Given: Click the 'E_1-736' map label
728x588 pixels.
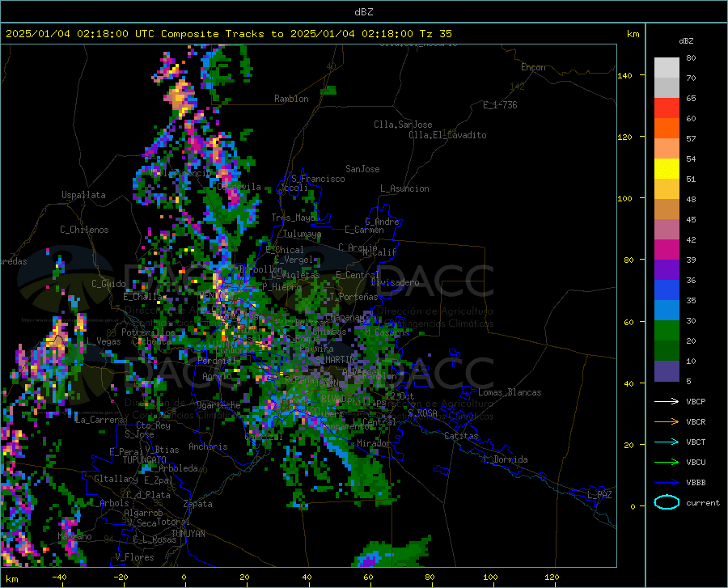Looking at the screenshot, I should coord(500,105).
